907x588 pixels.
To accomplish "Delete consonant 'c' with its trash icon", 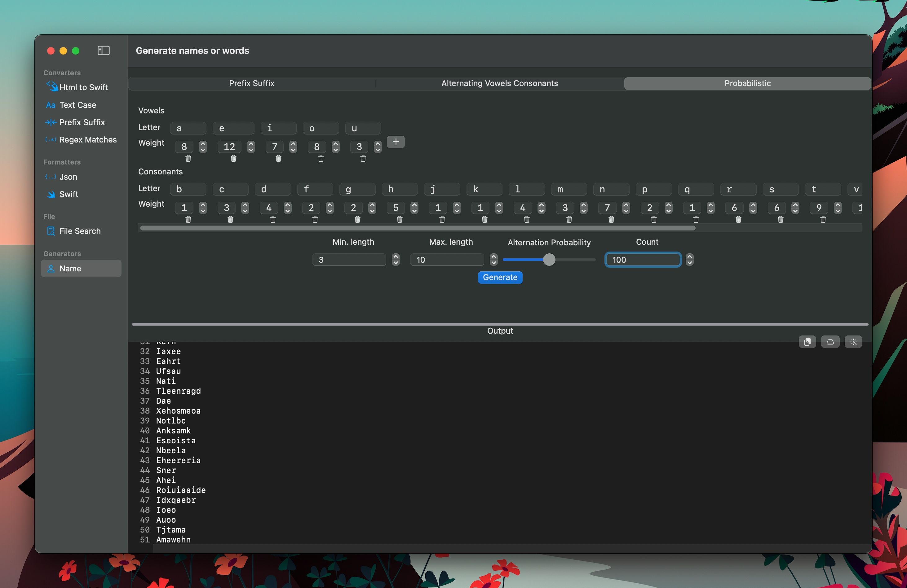I will pyautogui.click(x=231, y=219).
